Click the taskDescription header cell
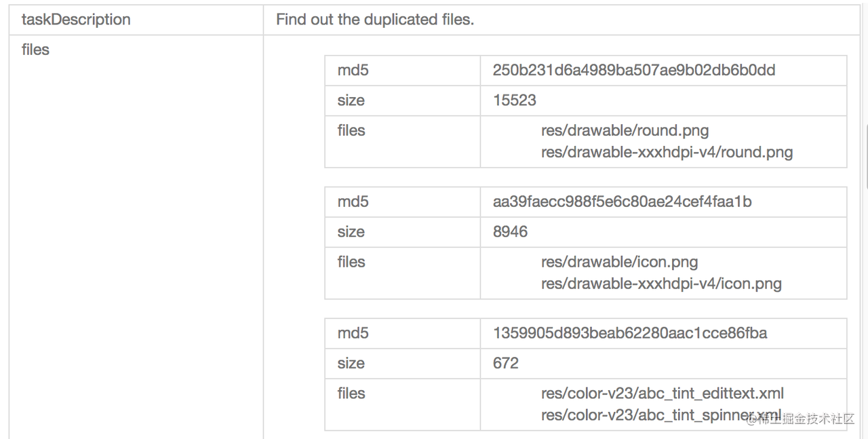The image size is (868, 439). tap(136, 20)
